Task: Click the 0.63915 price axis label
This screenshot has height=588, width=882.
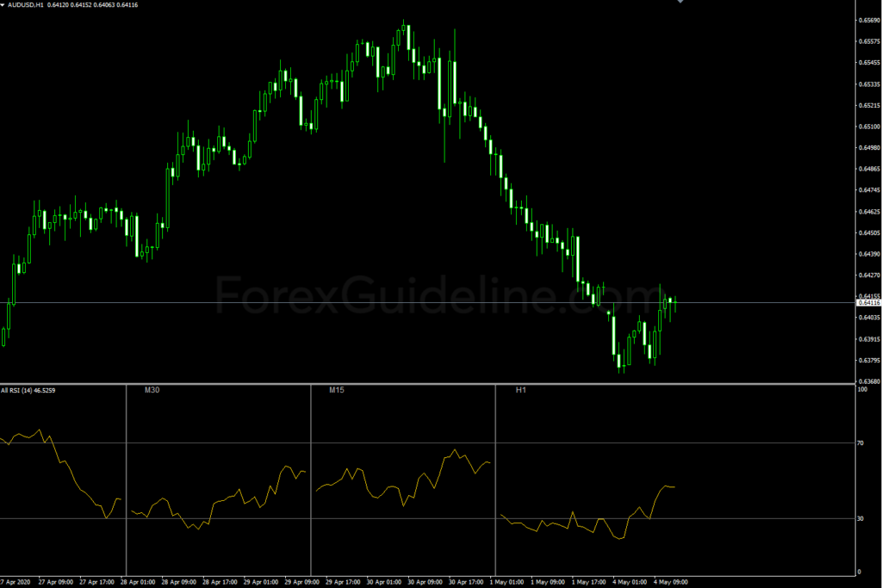Action: (869, 339)
